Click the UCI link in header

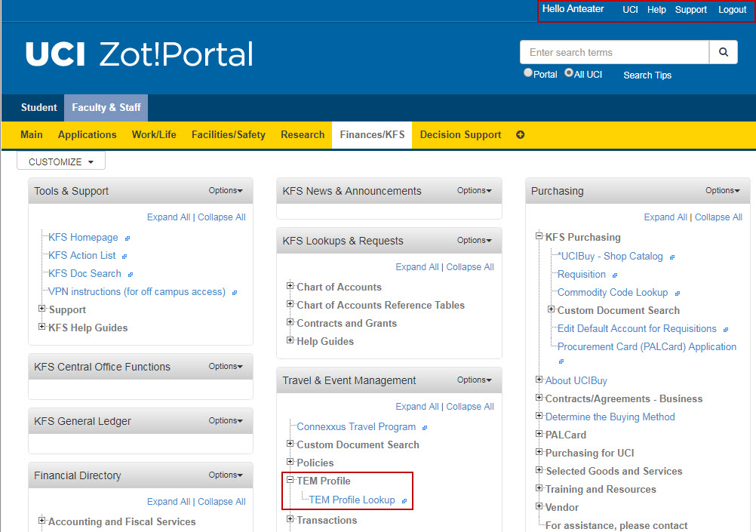pos(630,10)
